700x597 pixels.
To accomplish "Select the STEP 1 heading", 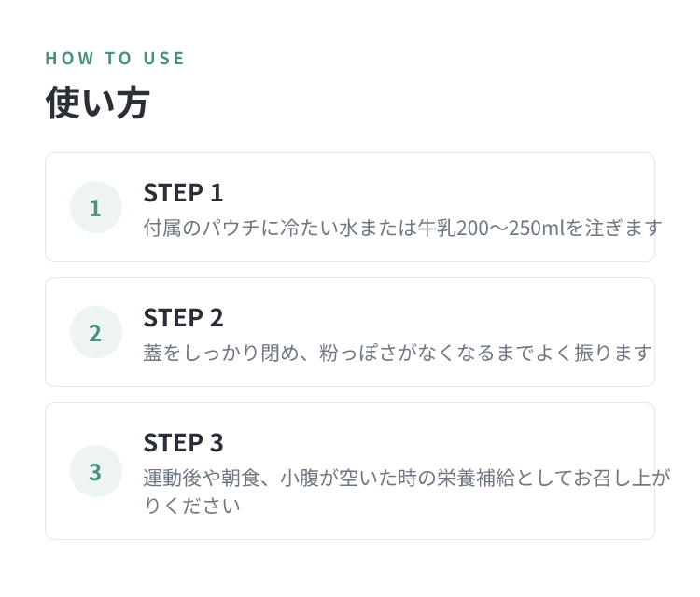I will [183, 193].
